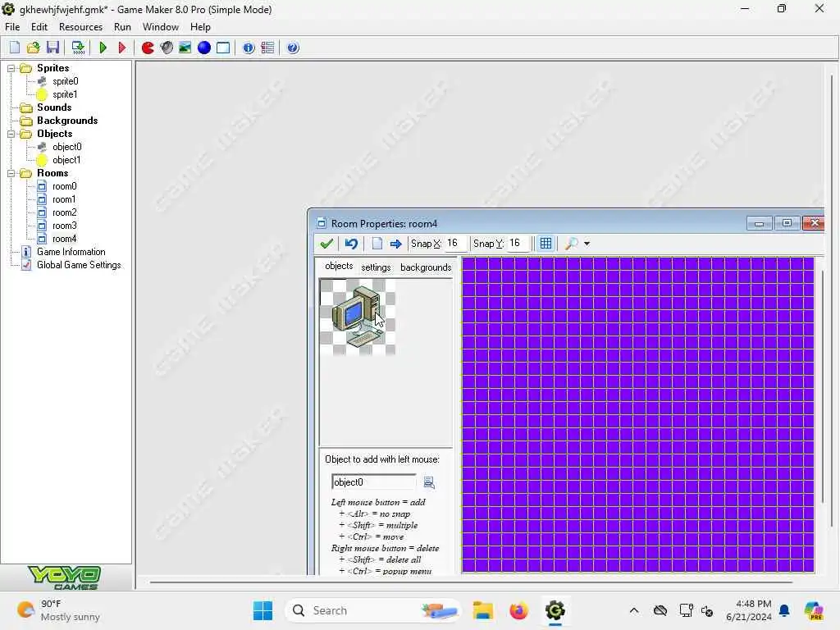The height and width of the screenshot is (630, 840).
Task: Select room1 in resource tree
Action: click(64, 199)
